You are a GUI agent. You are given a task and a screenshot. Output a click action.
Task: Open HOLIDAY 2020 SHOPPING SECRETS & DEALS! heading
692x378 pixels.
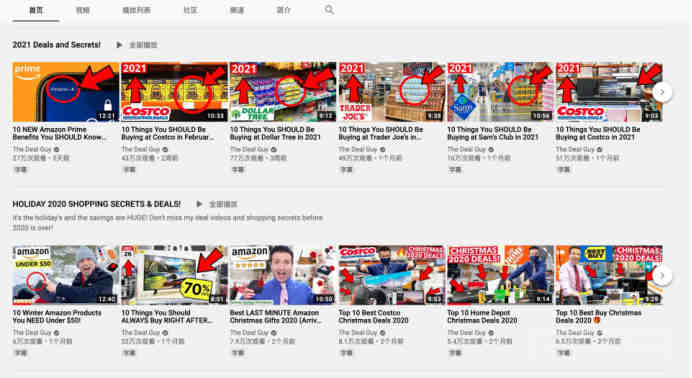click(97, 204)
